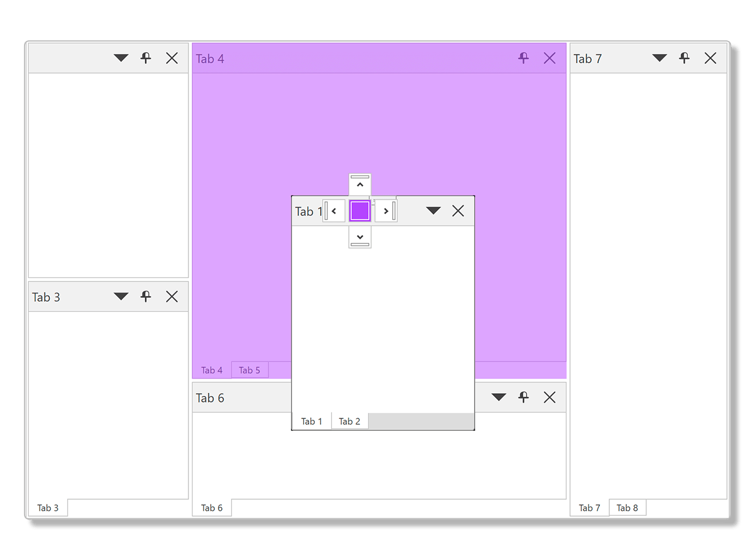Select the Tab 8 tab

pyautogui.click(x=627, y=507)
